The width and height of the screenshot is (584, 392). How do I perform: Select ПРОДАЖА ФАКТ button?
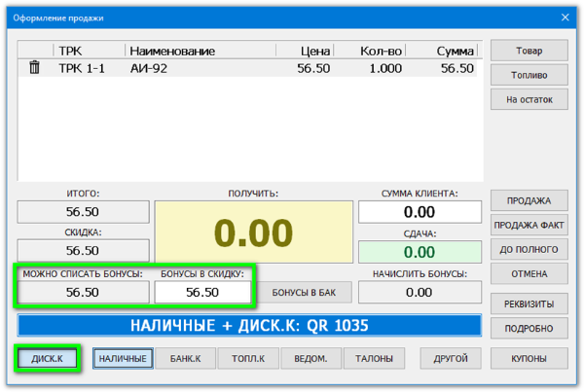pyautogui.click(x=529, y=226)
